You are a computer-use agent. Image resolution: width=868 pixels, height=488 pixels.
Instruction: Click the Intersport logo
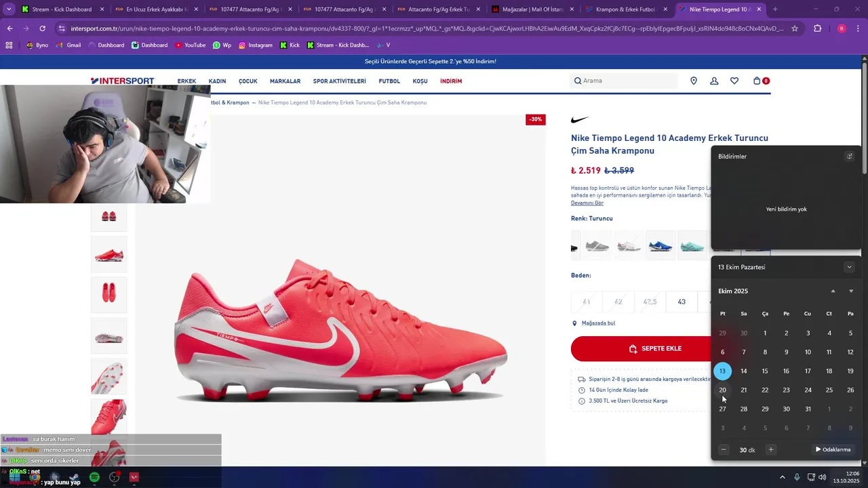pyautogui.click(x=123, y=81)
